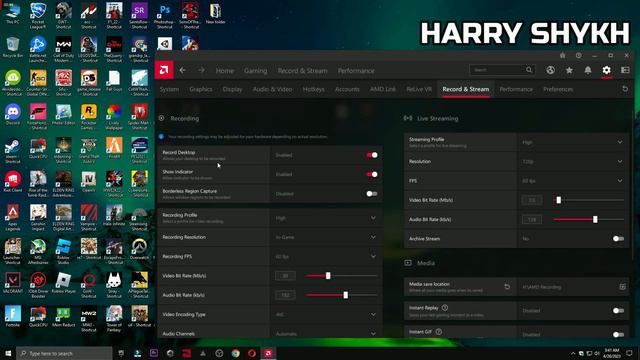This screenshot has width=640, height=360.
Task: Click the question mark help icon in the title bar
Action: coord(579,56)
